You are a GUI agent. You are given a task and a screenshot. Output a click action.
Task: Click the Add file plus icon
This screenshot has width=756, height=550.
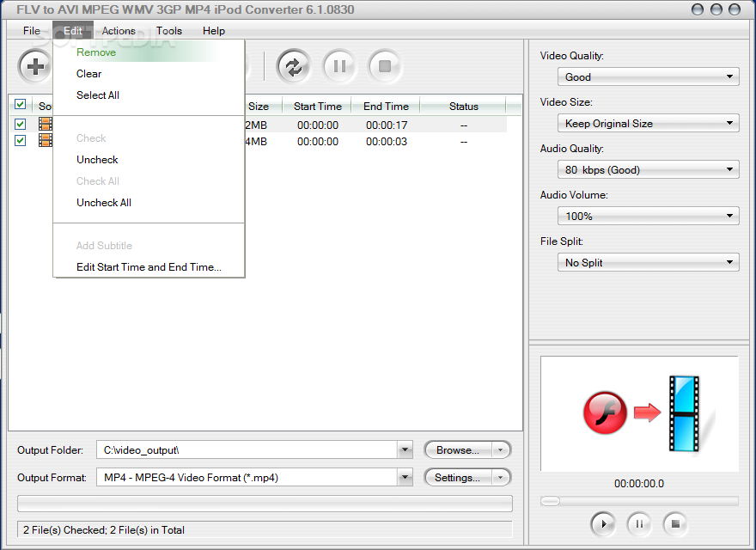click(34, 66)
